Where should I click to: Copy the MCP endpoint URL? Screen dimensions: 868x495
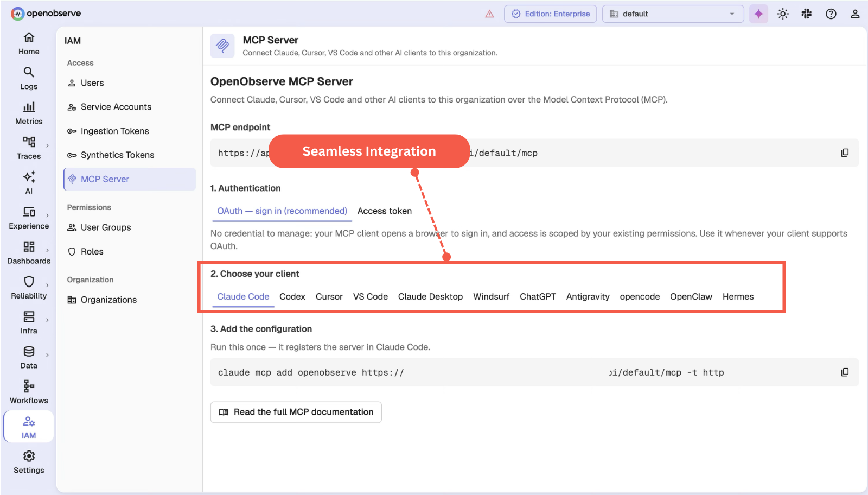tap(845, 153)
